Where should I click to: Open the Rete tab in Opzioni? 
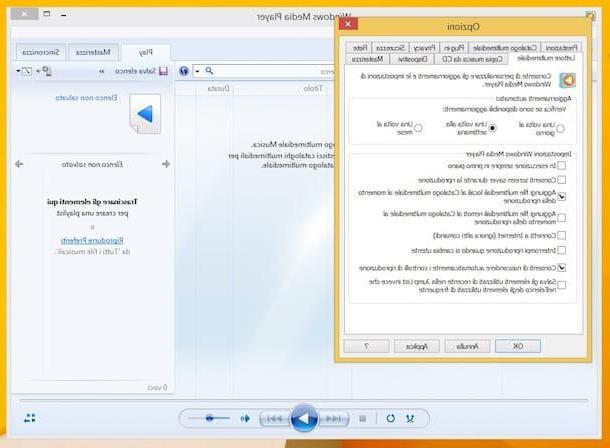[360, 48]
